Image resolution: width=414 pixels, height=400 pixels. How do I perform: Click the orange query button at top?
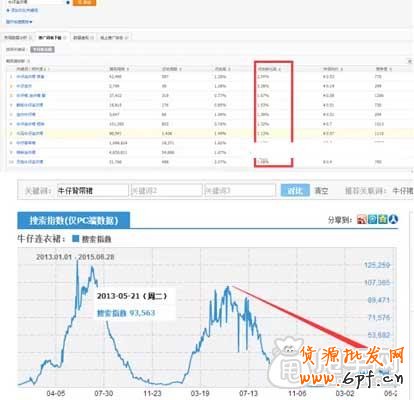[84, 2]
